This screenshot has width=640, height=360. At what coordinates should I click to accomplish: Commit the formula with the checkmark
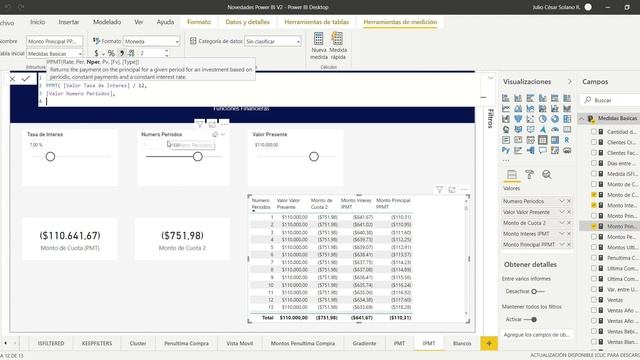coord(26,79)
